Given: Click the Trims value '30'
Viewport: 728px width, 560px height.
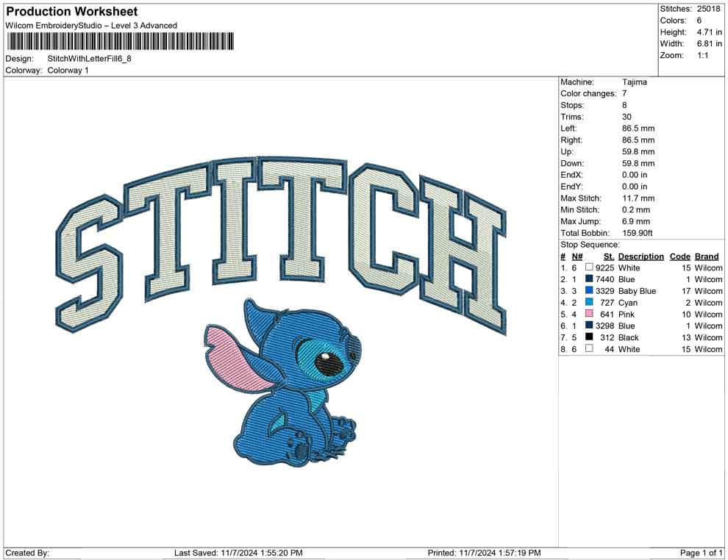Looking at the screenshot, I should [627, 117].
